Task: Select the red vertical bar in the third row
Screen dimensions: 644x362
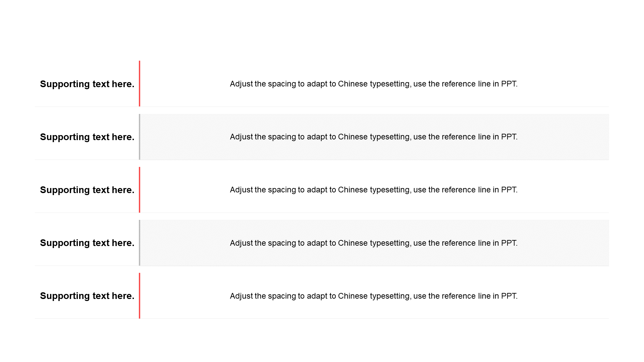Action: [x=140, y=190]
